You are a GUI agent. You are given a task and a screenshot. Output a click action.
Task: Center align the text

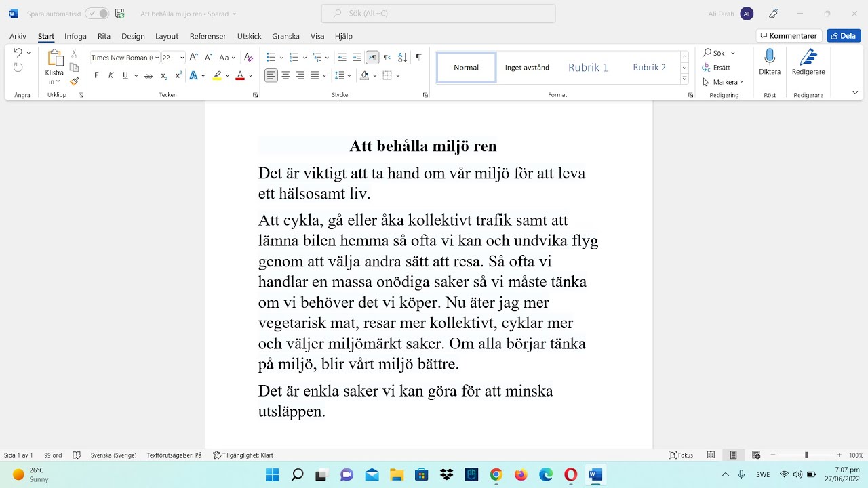[x=285, y=75]
